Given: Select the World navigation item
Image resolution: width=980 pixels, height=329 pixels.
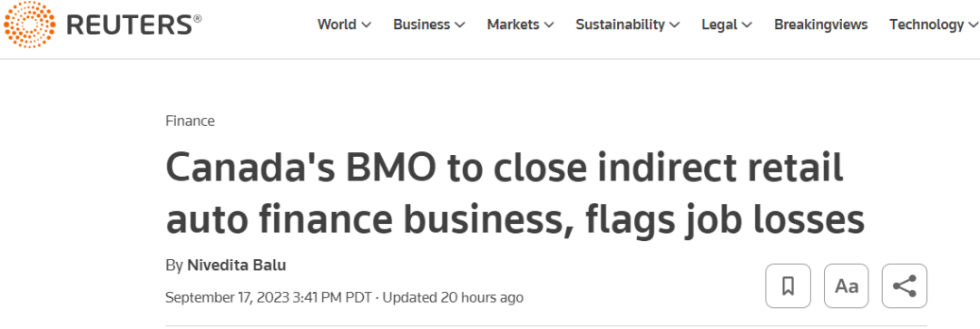Looking at the screenshot, I should pyautogui.click(x=338, y=24).
